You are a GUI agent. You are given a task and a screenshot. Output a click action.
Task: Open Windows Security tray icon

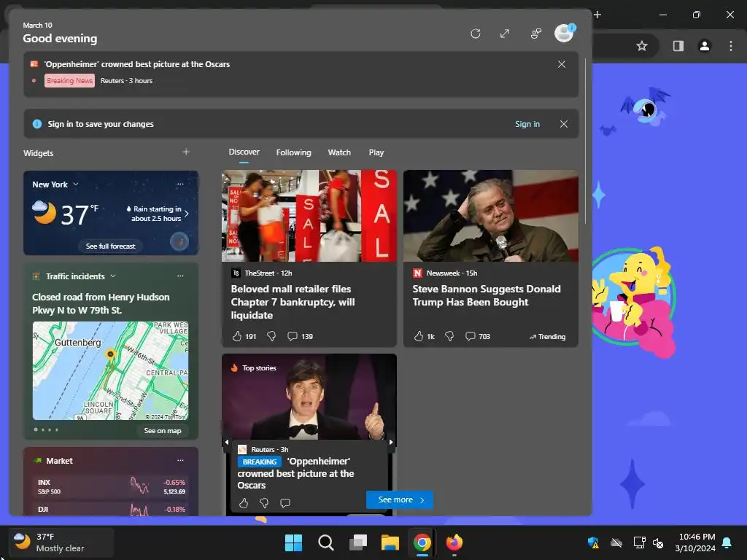pyautogui.click(x=593, y=542)
